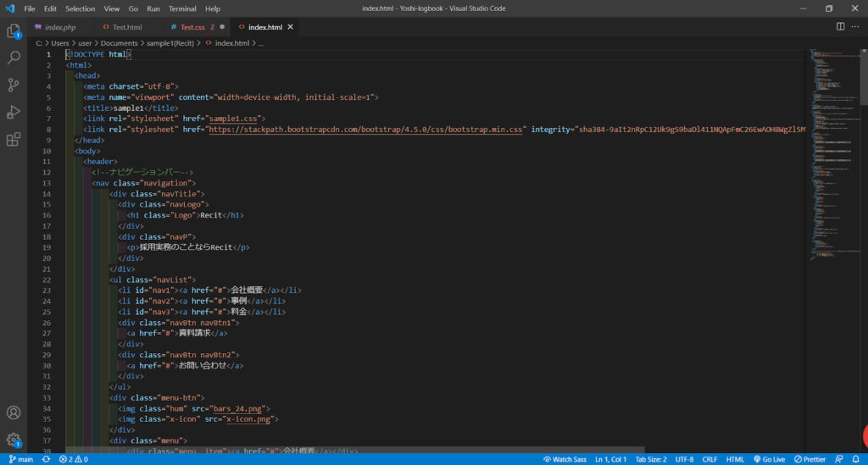This screenshot has width=868, height=465.
Task: Open the Accounts icon menu
Action: point(14,413)
